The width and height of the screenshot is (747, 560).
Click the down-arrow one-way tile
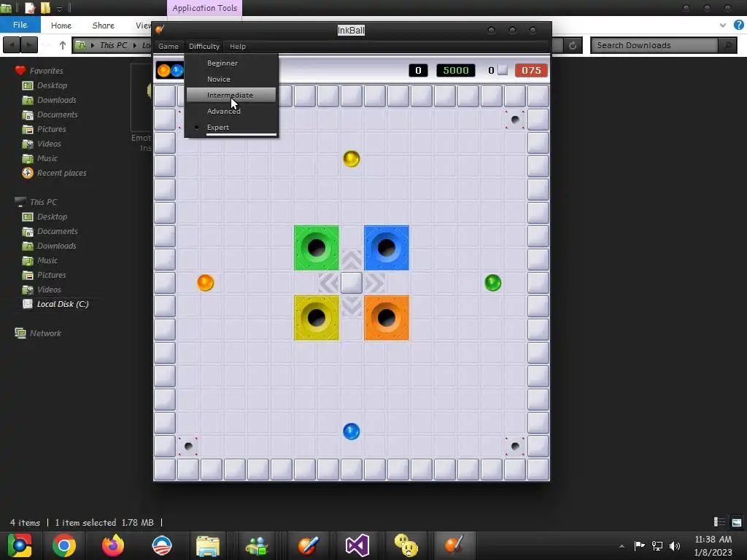(x=352, y=306)
